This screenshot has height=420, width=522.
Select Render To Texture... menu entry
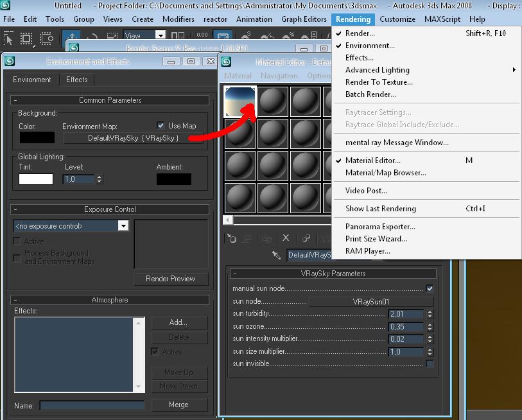point(379,82)
